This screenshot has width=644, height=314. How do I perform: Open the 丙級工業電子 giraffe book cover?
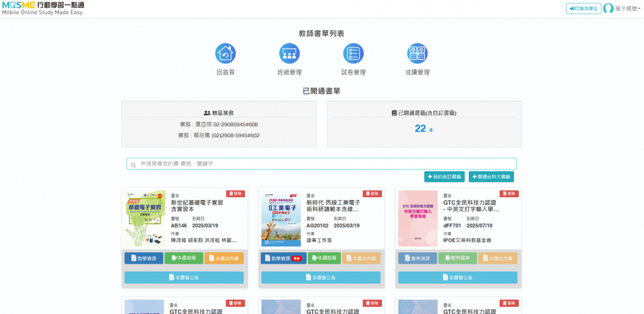[x=281, y=219]
